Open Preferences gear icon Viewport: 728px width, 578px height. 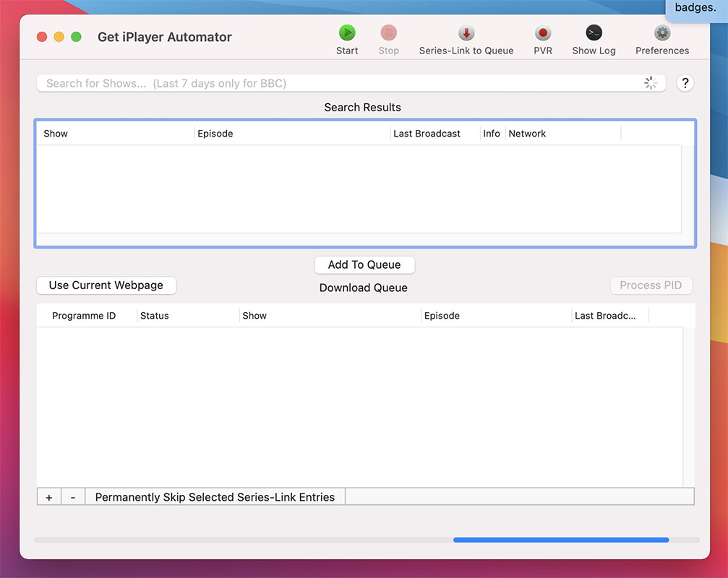(x=662, y=33)
